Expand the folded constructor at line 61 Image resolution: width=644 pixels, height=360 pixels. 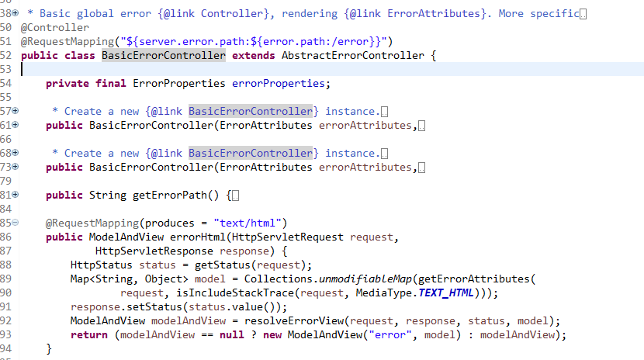pyautogui.click(x=16, y=125)
